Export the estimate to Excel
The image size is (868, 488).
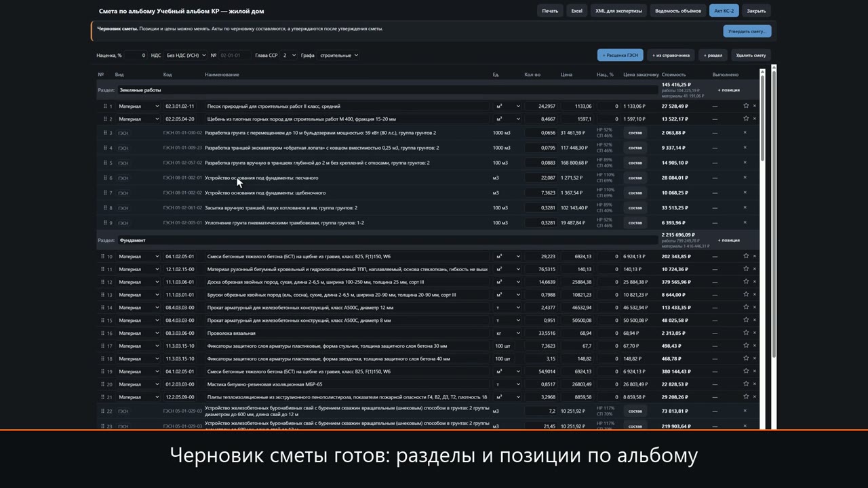pyautogui.click(x=577, y=11)
